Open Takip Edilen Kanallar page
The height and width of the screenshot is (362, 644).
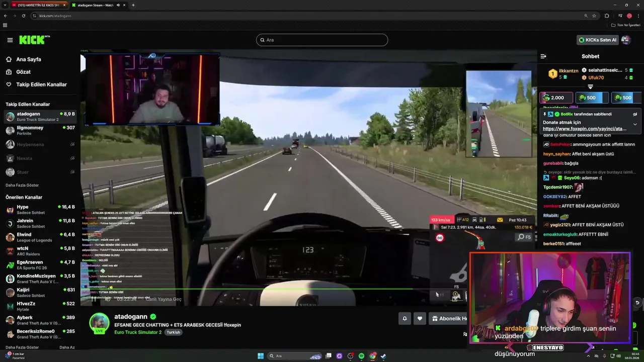click(41, 84)
